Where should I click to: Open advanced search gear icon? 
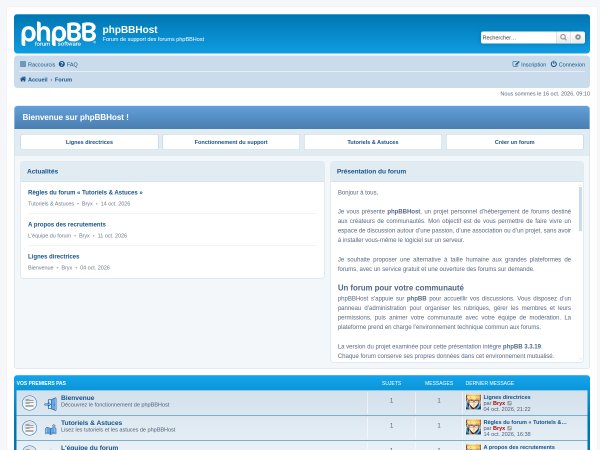pos(578,37)
